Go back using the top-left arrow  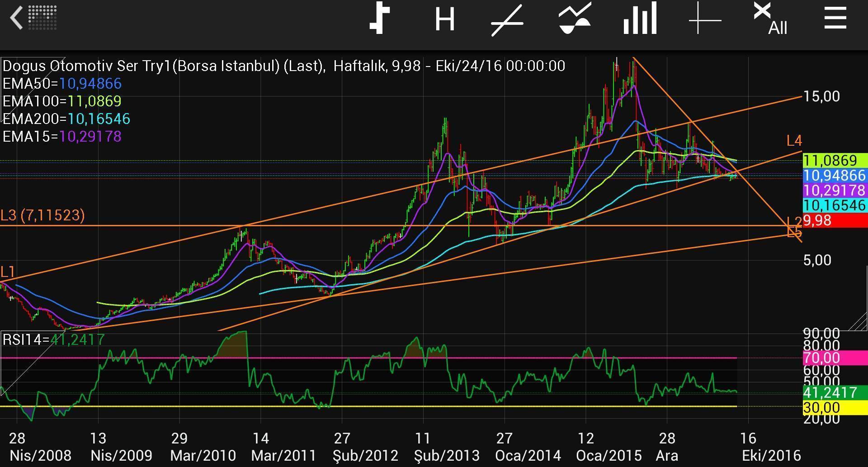17,19
